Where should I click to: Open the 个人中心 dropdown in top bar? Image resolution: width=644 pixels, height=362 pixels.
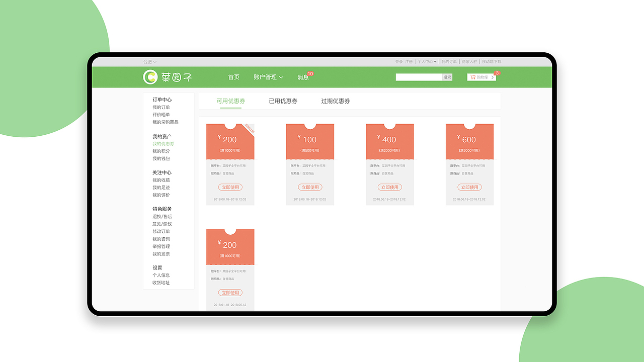(427, 62)
